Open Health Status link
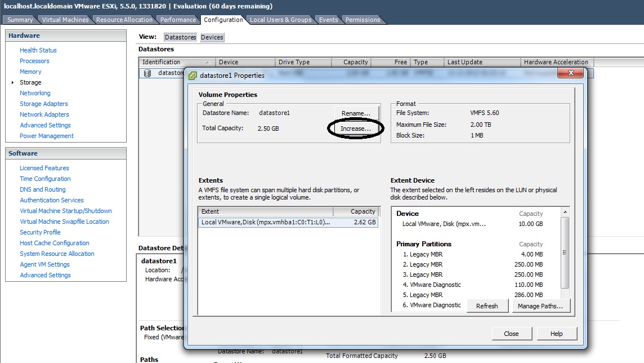 [38, 50]
